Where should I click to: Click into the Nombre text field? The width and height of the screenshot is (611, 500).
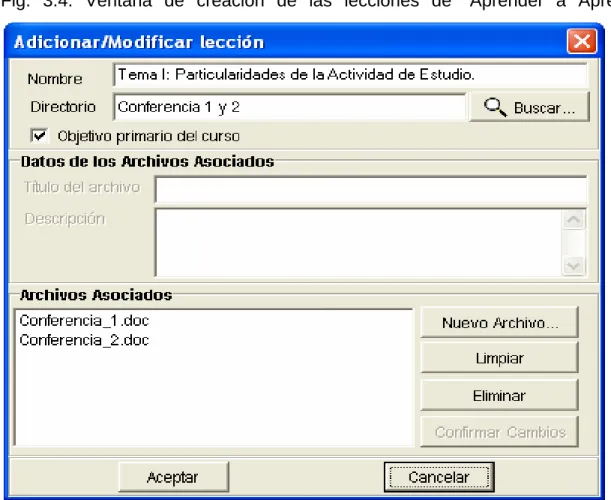point(351,74)
